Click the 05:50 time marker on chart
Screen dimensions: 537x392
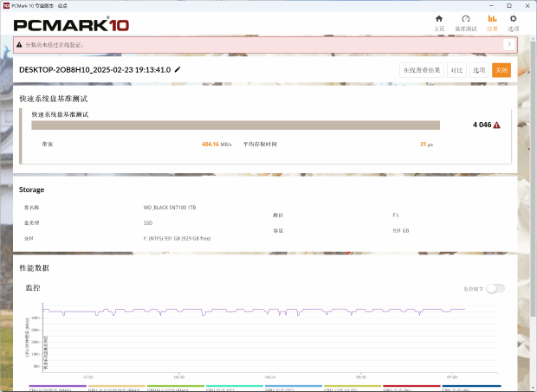(x=361, y=377)
